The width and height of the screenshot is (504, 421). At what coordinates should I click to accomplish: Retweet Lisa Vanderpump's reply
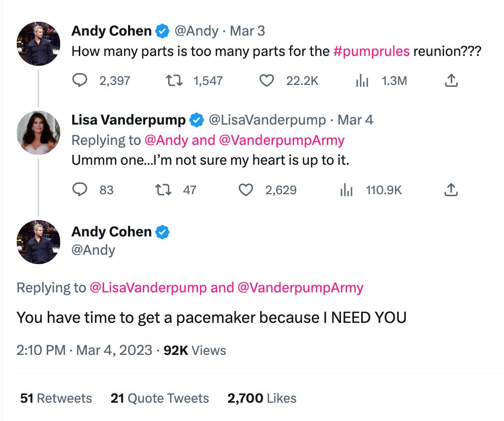pyautogui.click(x=164, y=190)
